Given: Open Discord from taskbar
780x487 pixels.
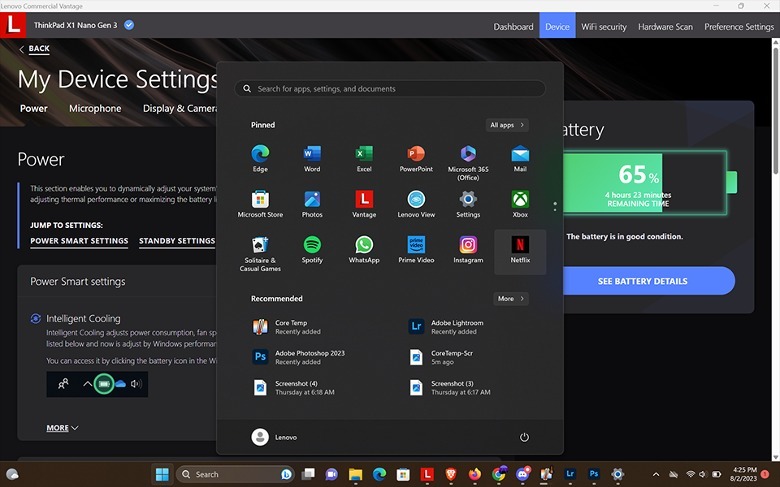Looking at the screenshot, I should click(522, 474).
